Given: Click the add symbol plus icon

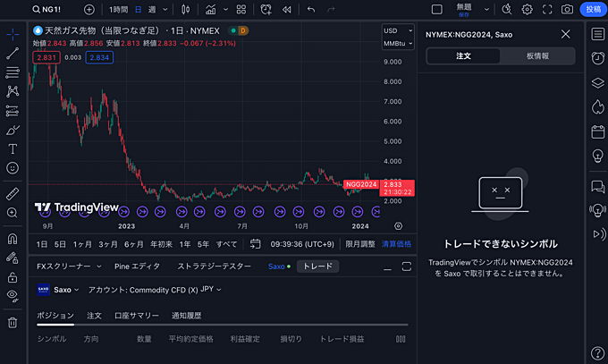Looking at the screenshot, I should click(89, 9).
